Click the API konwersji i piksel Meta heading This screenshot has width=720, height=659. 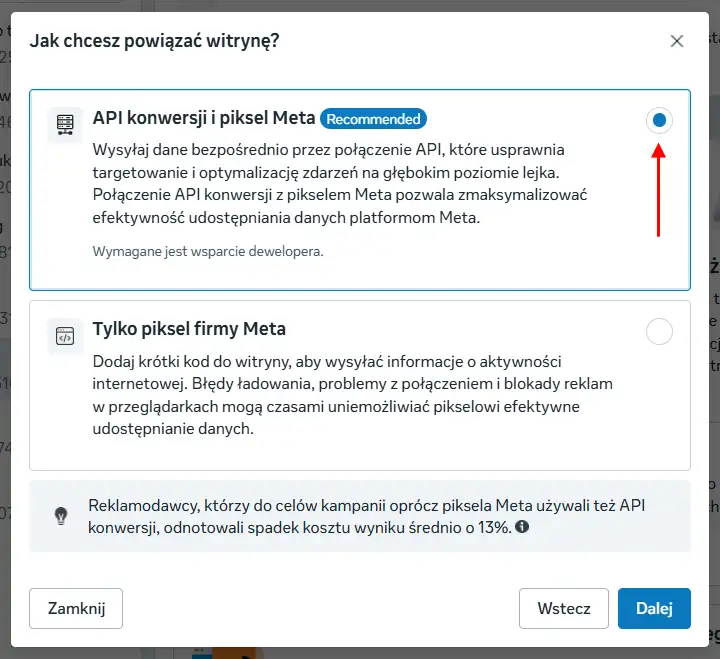coord(204,118)
